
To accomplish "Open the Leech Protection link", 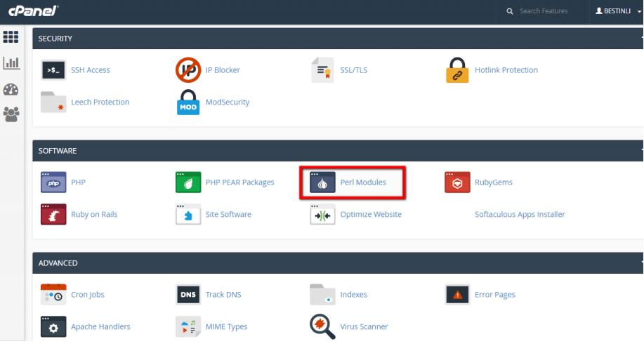I will point(100,102).
